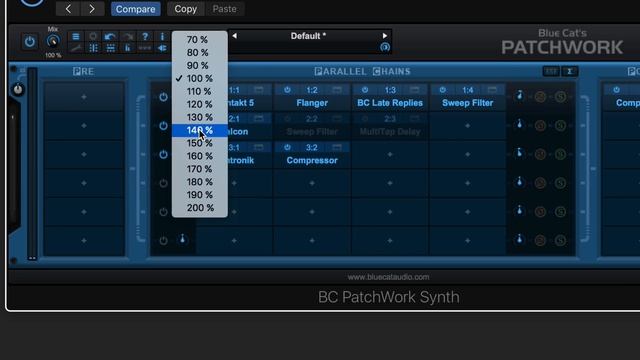Click the Compare button

[x=136, y=9]
